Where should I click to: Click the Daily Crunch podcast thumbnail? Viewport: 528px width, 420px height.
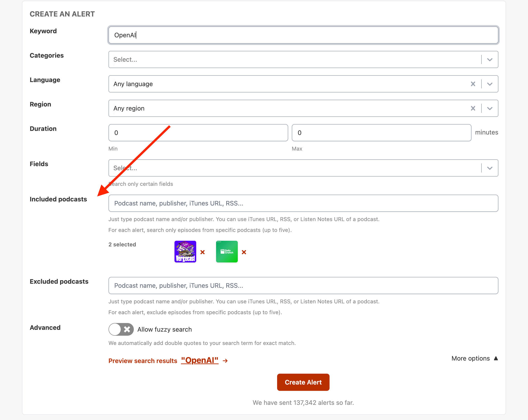coord(227,252)
